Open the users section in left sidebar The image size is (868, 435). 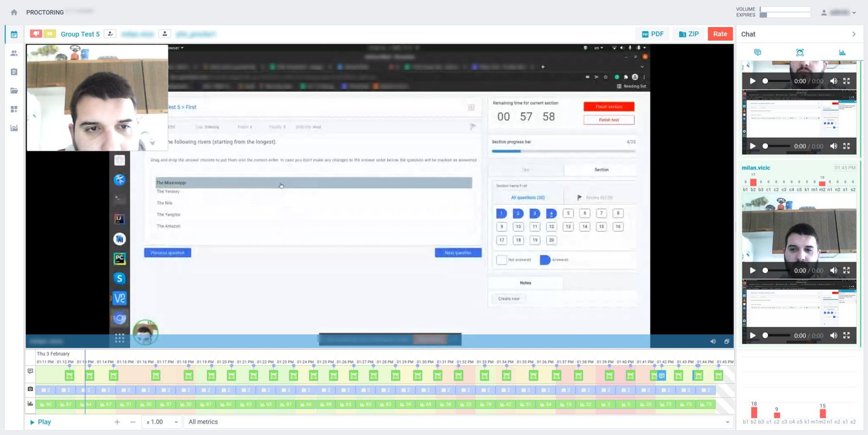tap(14, 53)
